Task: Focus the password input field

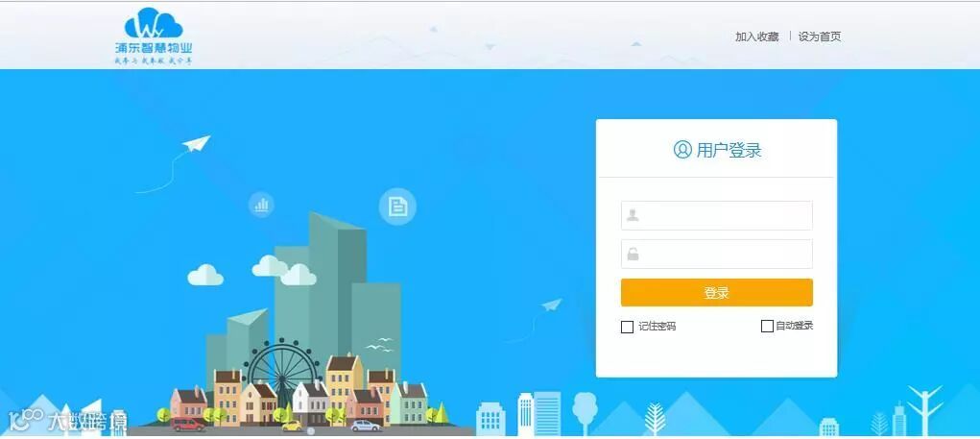Action: (717, 254)
